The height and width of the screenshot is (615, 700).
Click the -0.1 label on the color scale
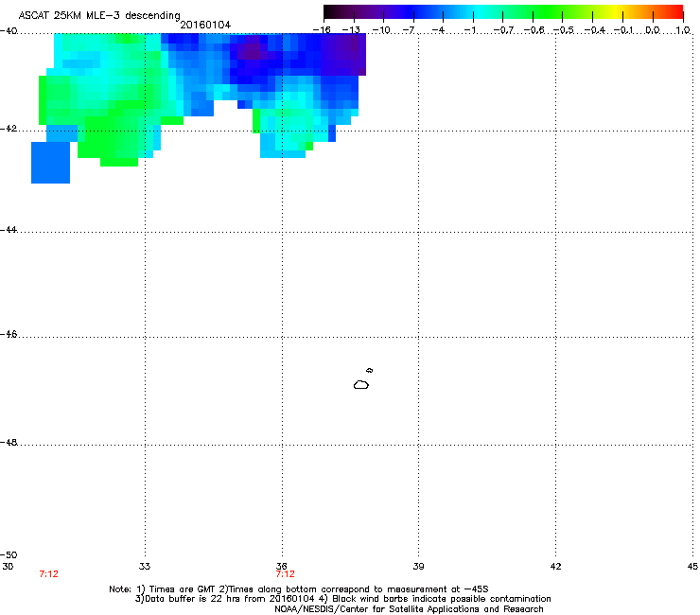[624, 30]
